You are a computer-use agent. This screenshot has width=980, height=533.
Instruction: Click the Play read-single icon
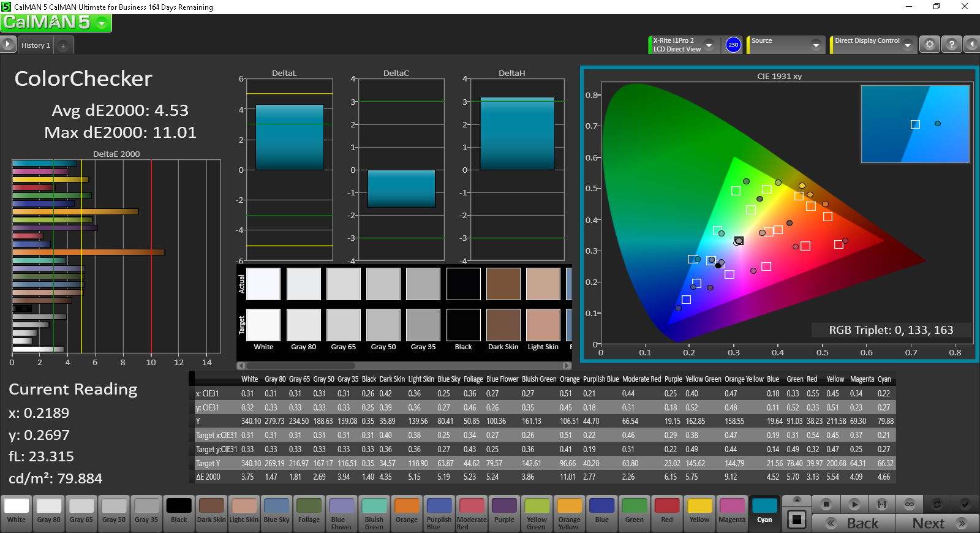pyautogui.click(x=854, y=504)
